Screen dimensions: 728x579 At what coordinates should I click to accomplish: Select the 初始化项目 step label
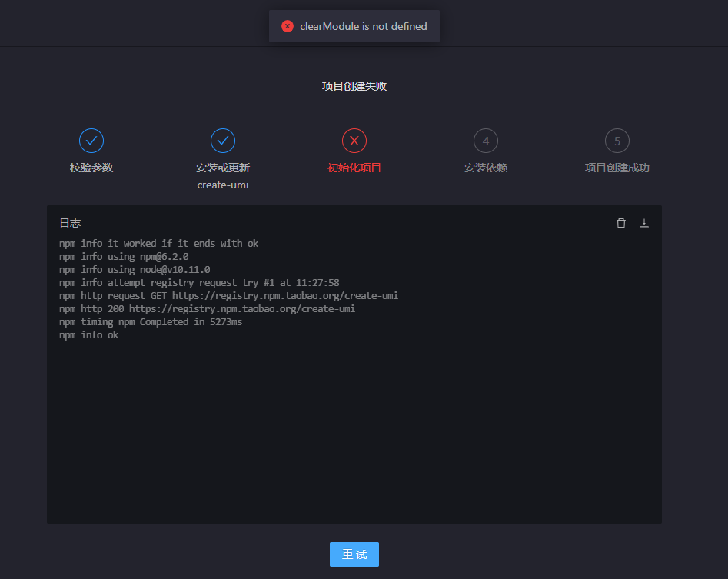point(354,167)
